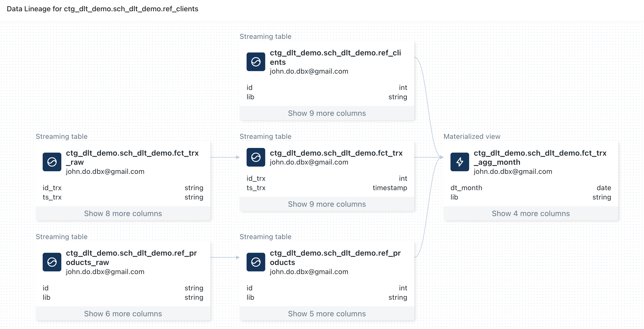The width and height of the screenshot is (644, 329).
Task: Select the lib column in ref_products
Action: tap(327, 297)
